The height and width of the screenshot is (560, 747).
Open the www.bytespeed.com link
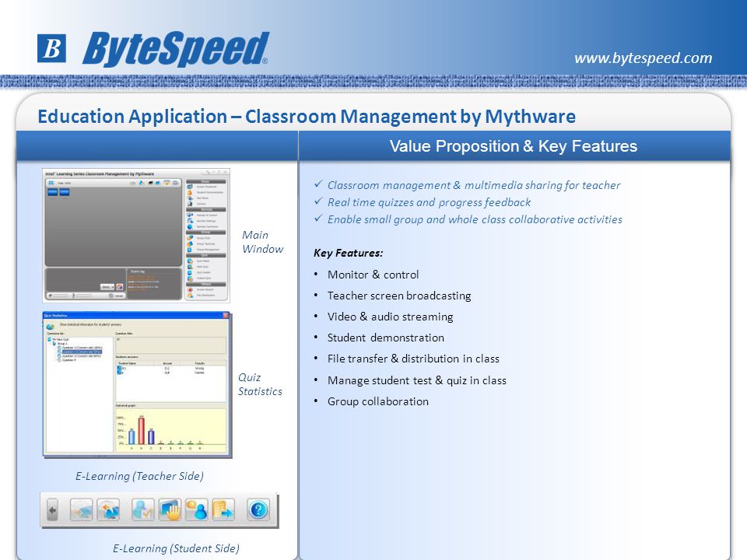pyautogui.click(x=644, y=58)
